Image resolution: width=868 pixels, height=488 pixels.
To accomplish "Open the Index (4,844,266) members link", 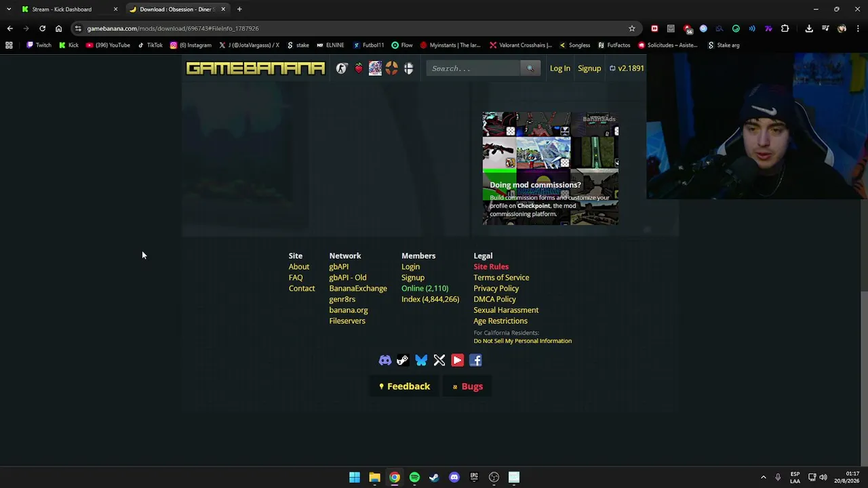I will pyautogui.click(x=430, y=300).
